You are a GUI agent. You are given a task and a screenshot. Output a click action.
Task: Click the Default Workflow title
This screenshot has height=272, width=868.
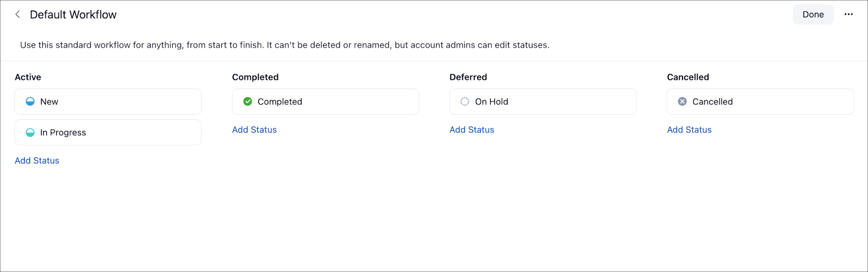(x=73, y=14)
